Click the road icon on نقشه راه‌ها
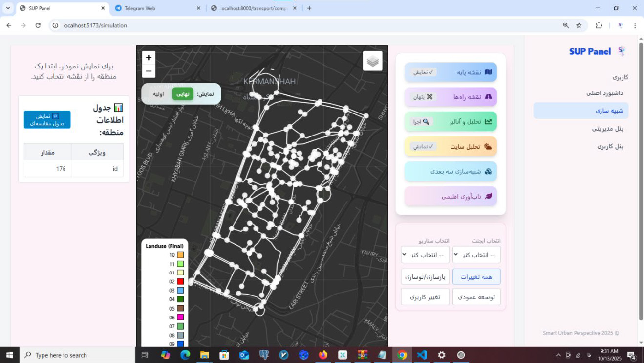Image resolution: width=644 pixels, height=363 pixels. 488,97
